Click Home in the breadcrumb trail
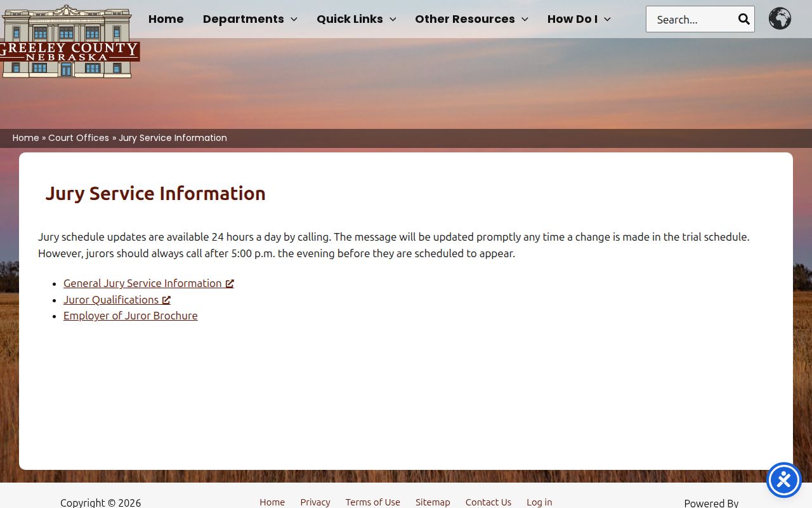The height and width of the screenshot is (508, 812). coord(26,138)
